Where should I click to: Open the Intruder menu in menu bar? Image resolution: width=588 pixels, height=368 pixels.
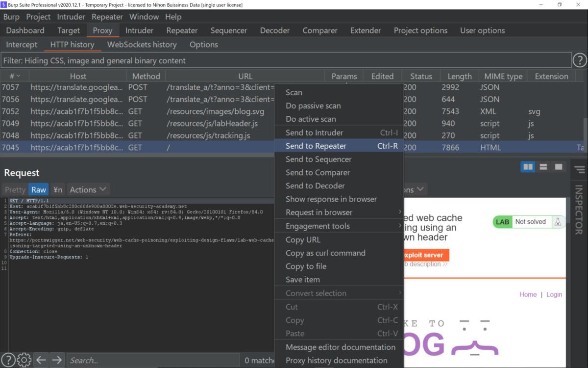point(71,17)
